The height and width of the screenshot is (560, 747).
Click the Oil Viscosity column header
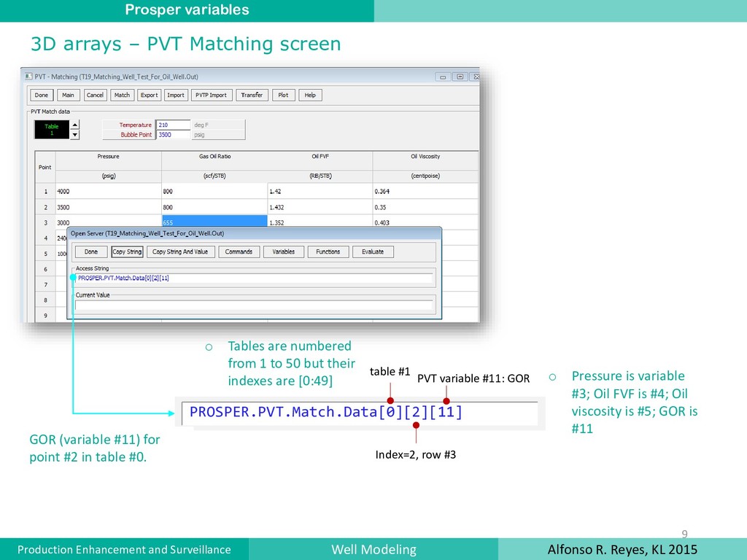[425, 161]
